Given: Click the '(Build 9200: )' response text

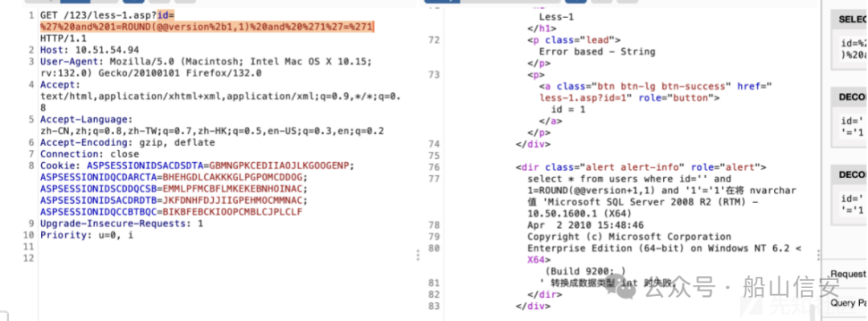Looking at the screenshot, I should pos(585,271).
